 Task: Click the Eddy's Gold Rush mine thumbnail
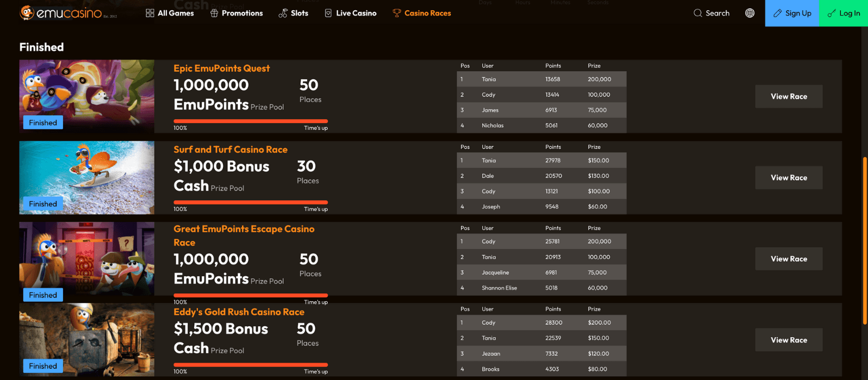87,340
